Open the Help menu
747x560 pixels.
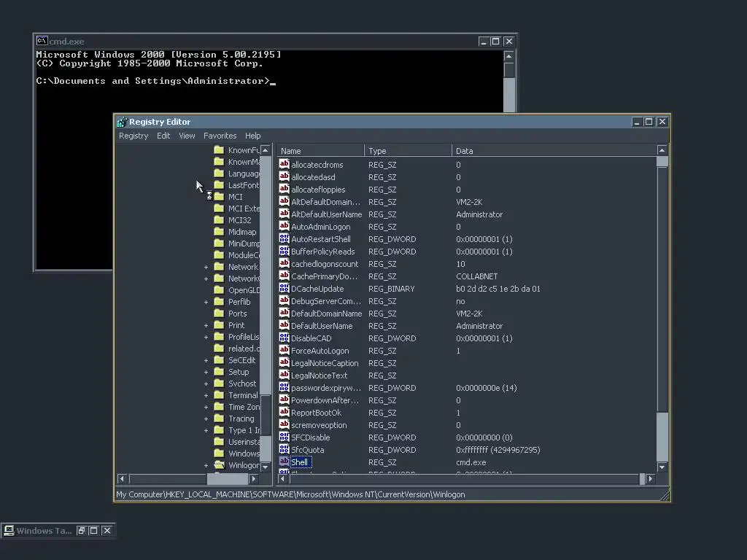click(252, 136)
